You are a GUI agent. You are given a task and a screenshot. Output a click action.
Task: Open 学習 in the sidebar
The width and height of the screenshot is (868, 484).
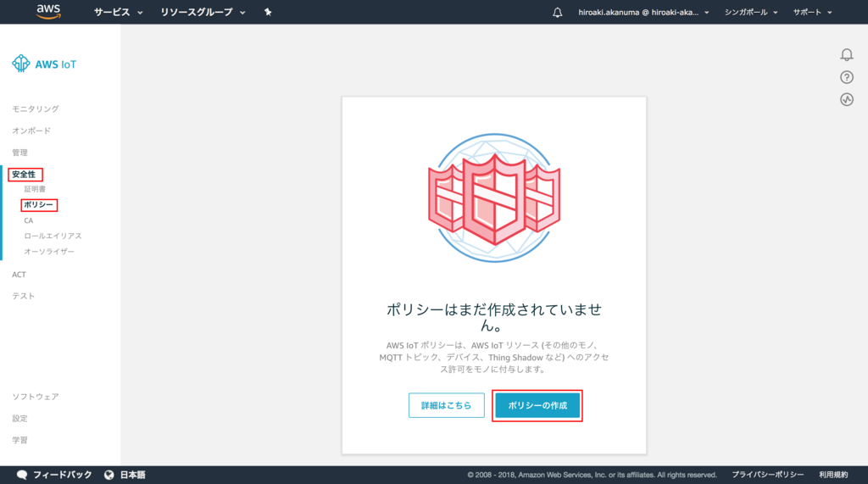coord(20,440)
